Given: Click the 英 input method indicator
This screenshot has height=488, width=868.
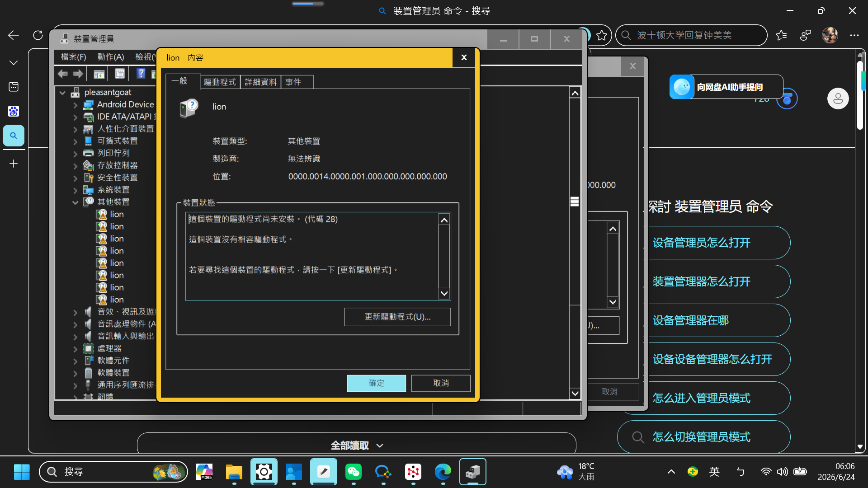Looking at the screenshot, I should click(714, 472).
